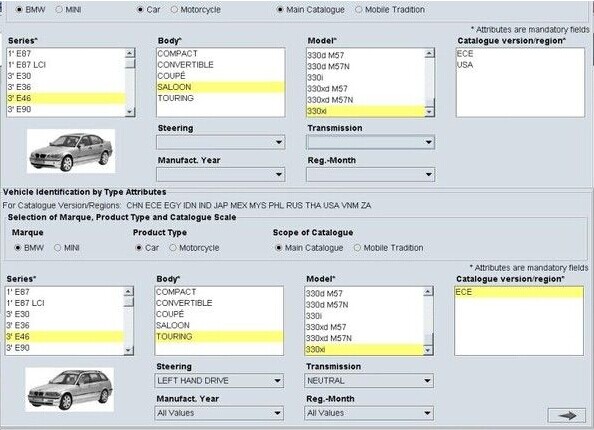
Task: Open LEFT HAND DRIVE steering dropdown
Action: [219, 381]
